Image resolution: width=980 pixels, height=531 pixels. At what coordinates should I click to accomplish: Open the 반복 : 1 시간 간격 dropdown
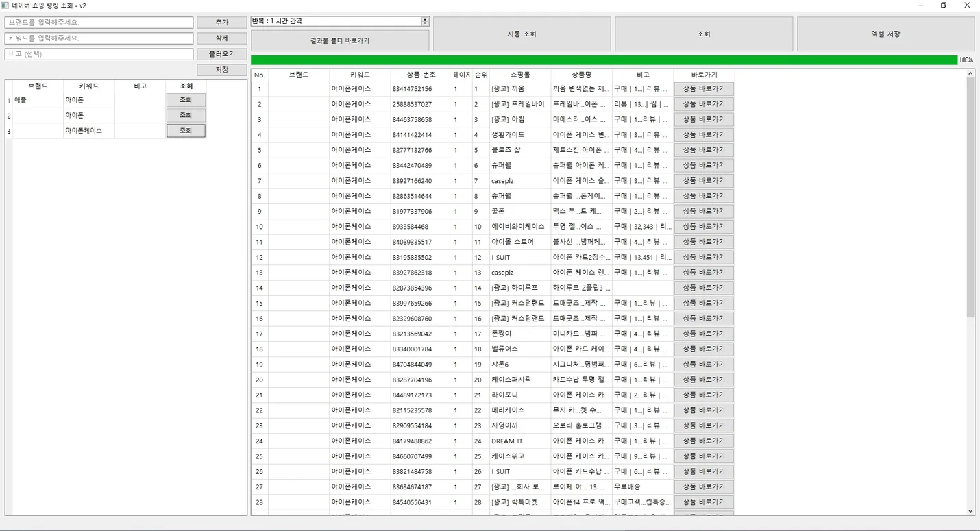pyautogui.click(x=425, y=21)
